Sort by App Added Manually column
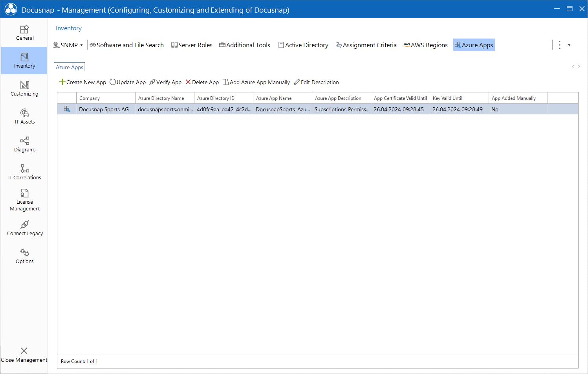The image size is (588, 374). point(518,98)
